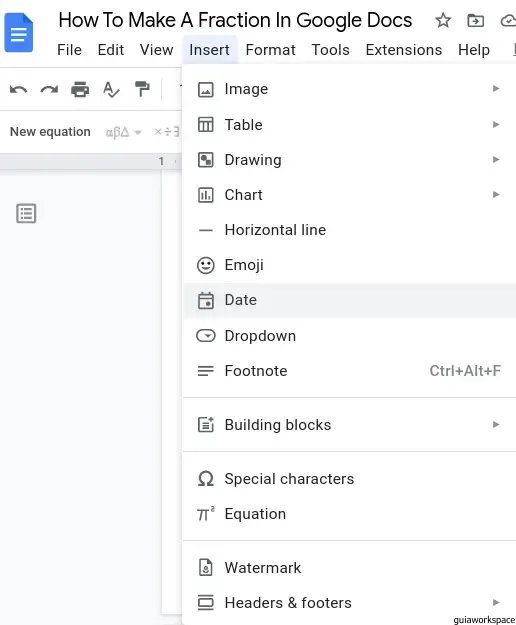
Task: Click the Image menu icon
Action: (206, 90)
